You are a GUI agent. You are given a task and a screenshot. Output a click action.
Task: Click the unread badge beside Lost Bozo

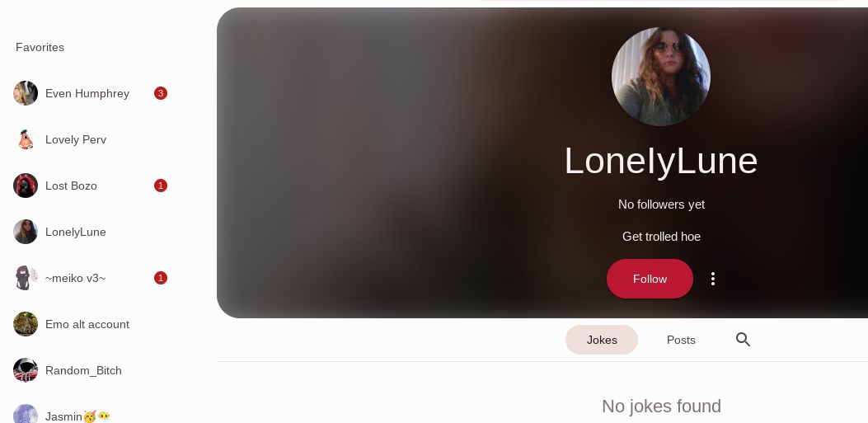click(161, 186)
